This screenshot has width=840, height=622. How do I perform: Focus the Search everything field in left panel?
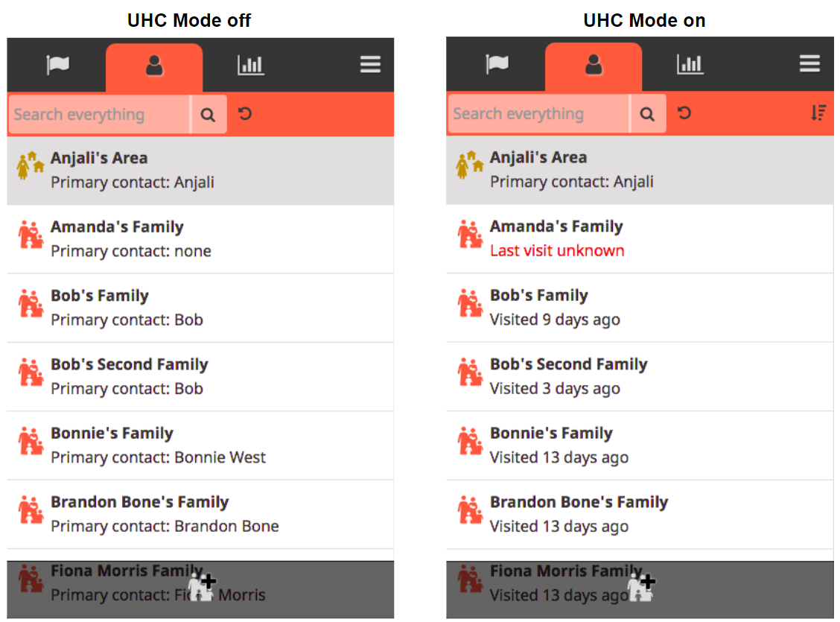point(100,115)
